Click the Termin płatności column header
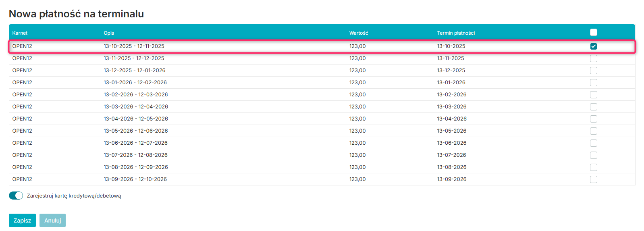 (x=456, y=33)
